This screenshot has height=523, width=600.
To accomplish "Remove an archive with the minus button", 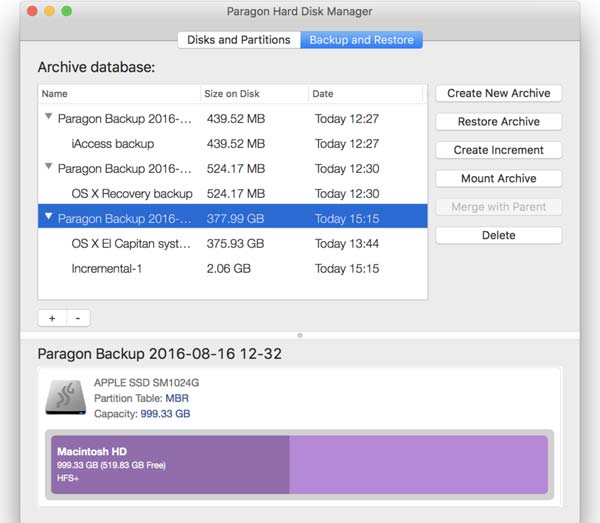I will coord(78,318).
